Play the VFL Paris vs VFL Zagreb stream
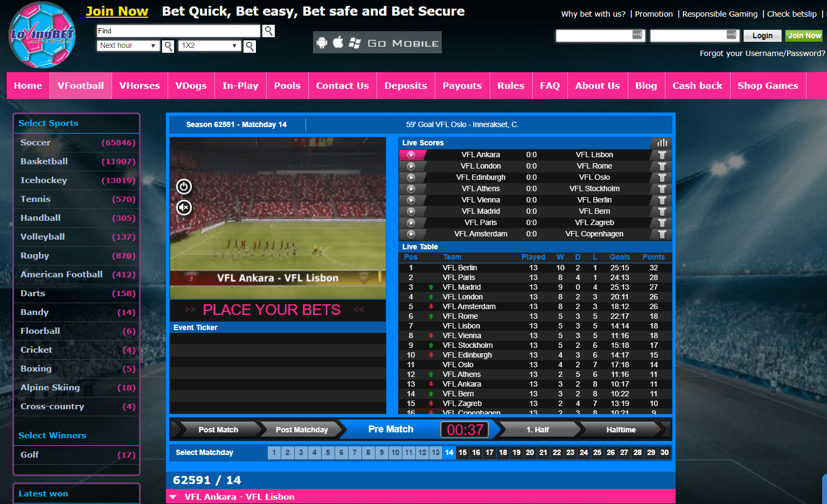Image resolution: width=827 pixels, height=504 pixels. pos(411,222)
